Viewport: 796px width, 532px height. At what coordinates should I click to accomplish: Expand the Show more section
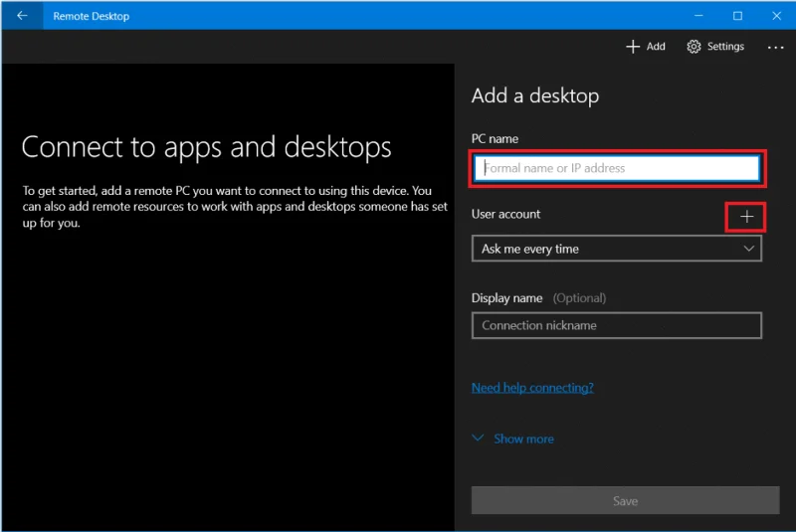(x=512, y=439)
